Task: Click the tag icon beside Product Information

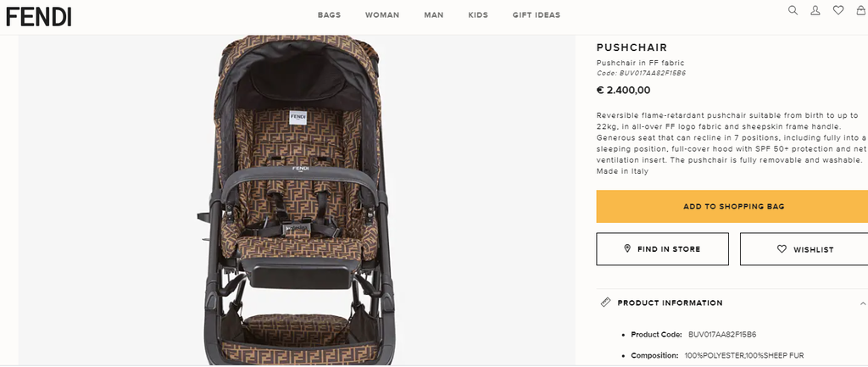Action: click(605, 303)
